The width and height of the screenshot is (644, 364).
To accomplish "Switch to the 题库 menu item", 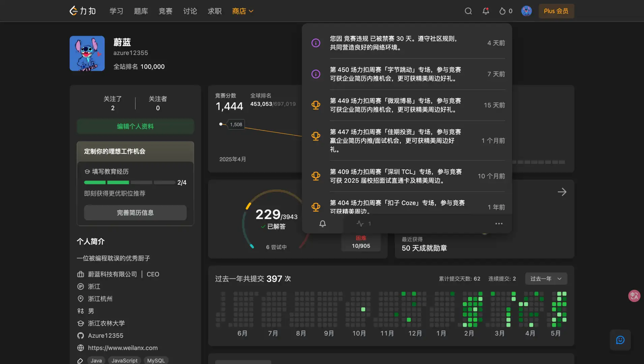I will [x=141, y=11].
